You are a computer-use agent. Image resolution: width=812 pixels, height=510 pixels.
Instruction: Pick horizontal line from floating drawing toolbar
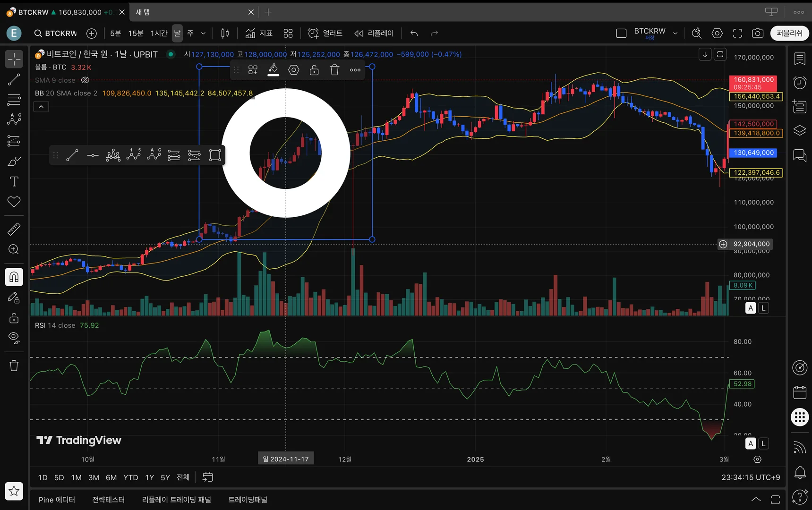point(93,155)
